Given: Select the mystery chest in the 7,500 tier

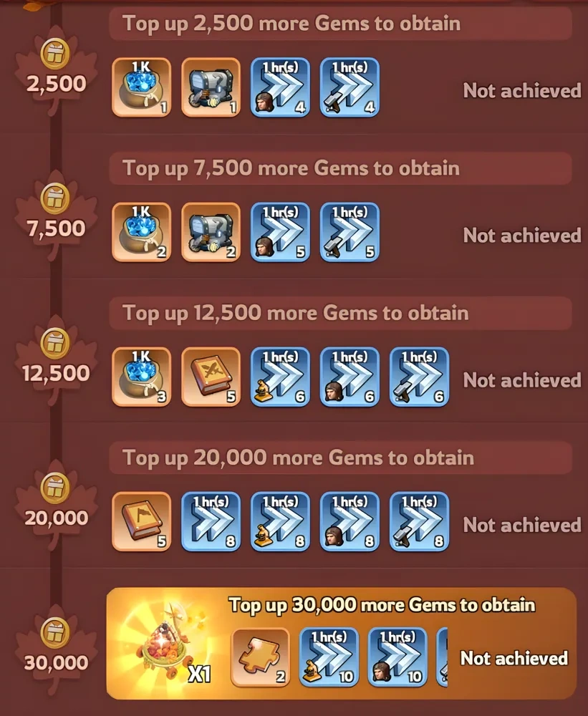Looking at the screenshot, I should point(211,232).
